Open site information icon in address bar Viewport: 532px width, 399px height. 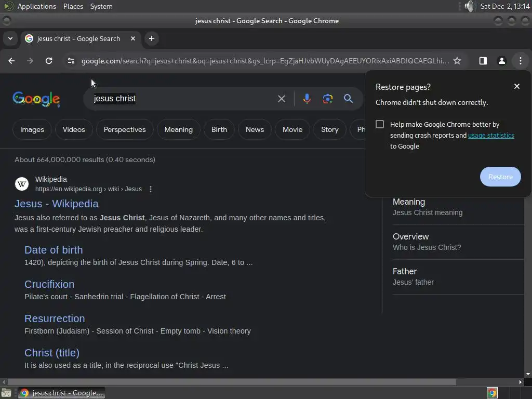[x=71, y=61]
